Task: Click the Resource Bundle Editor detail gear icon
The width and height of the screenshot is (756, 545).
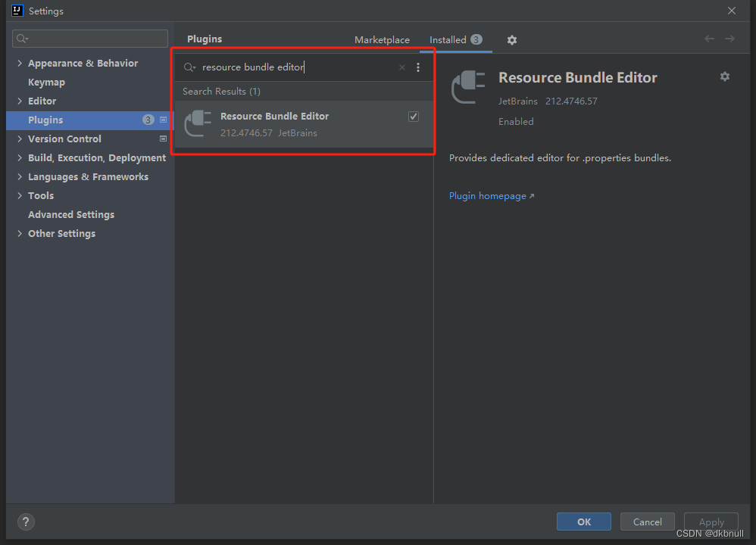Action: (725, 76)
